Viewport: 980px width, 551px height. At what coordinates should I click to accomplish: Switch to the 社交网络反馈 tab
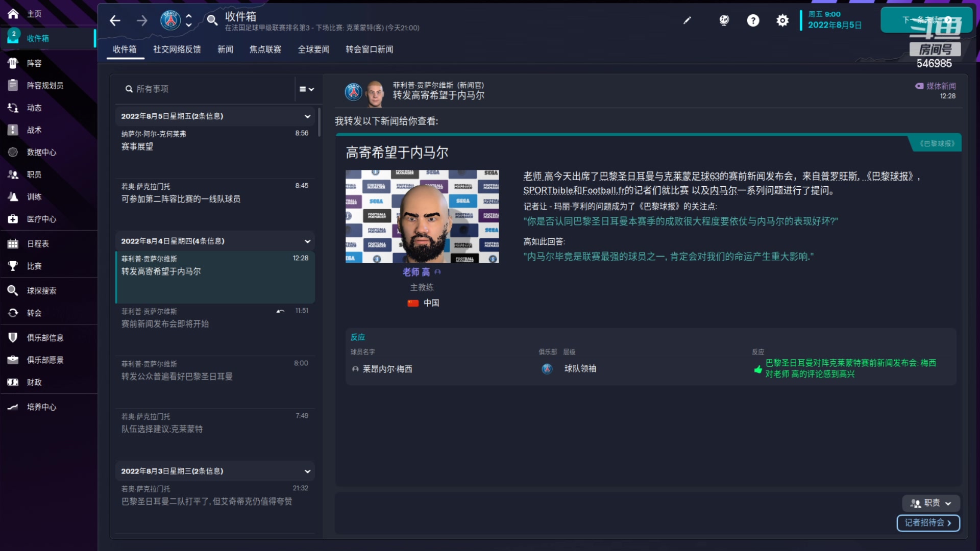pyautogui.click(x=177, y=49)
